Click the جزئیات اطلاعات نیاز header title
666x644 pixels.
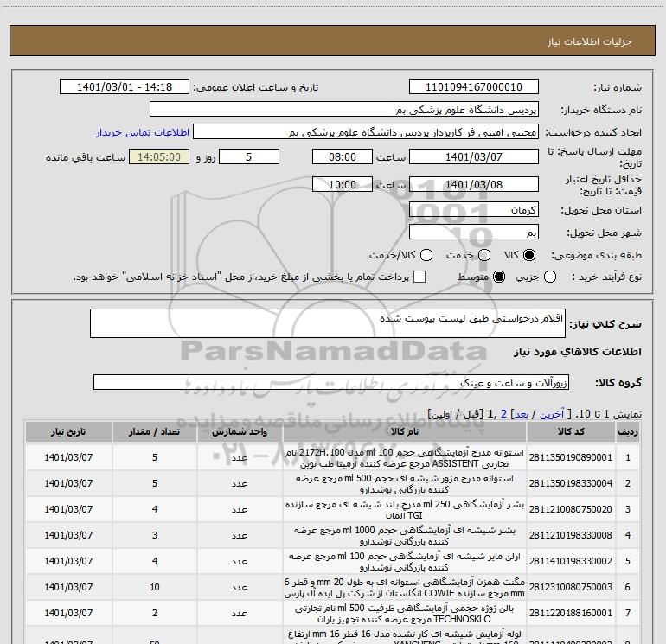click(590, 41)
